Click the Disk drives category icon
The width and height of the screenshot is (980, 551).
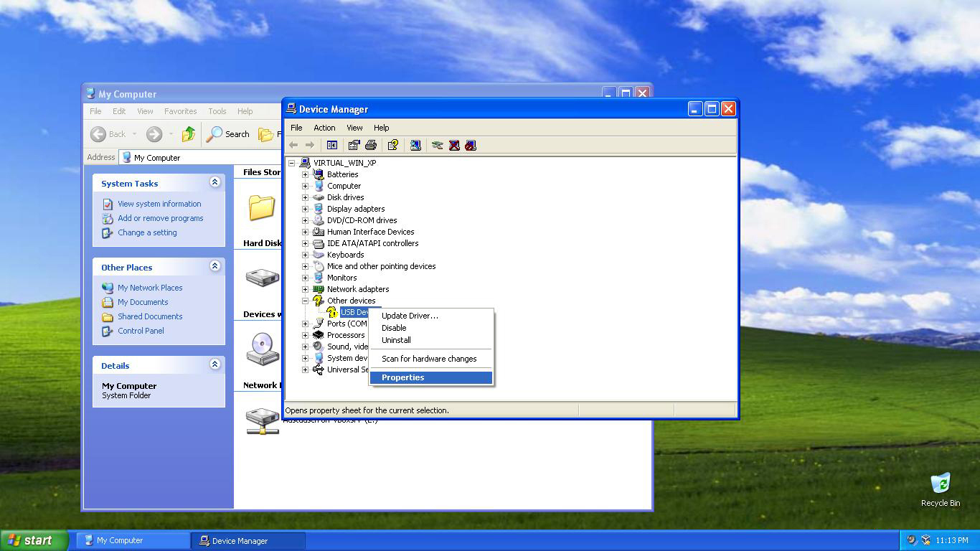[x=319, y=197]
